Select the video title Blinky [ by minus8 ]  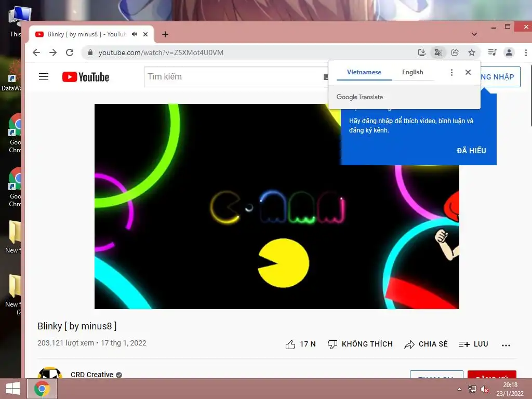tap(77, 326)
